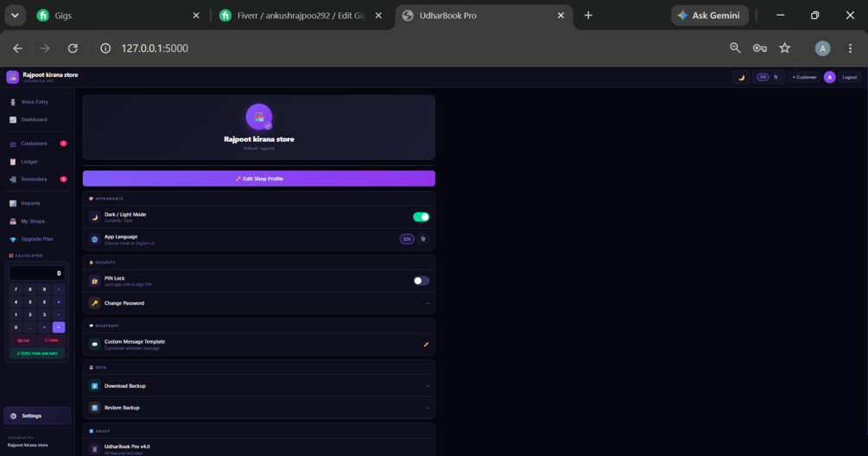Click the shop avatar with edit pencil
868x456 pixels.
(x=259, y=117)
